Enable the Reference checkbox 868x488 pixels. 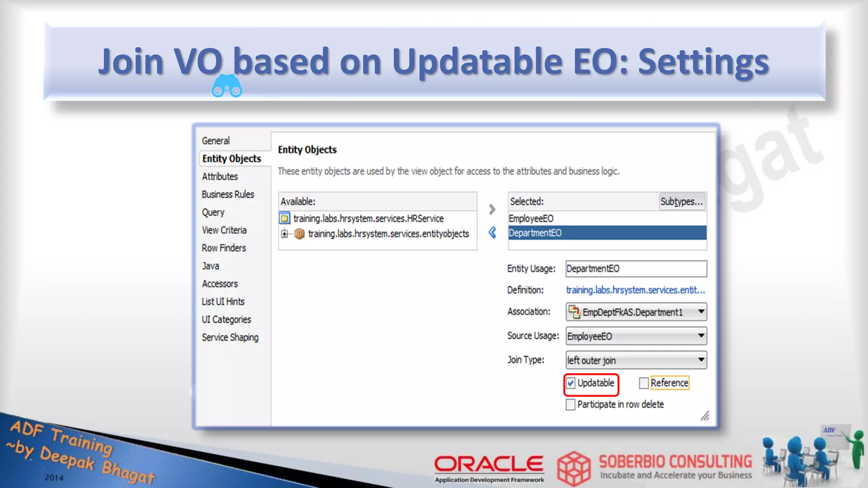[644, 383]
